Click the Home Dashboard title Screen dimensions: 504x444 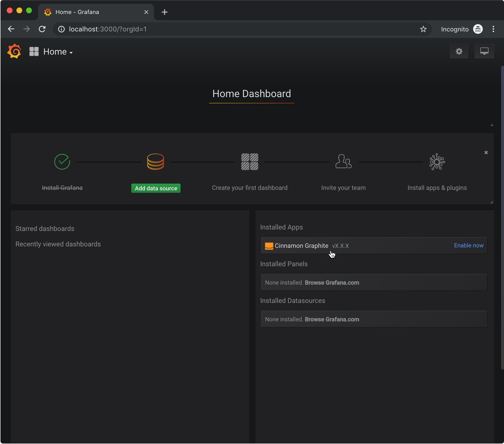[252, 94]
